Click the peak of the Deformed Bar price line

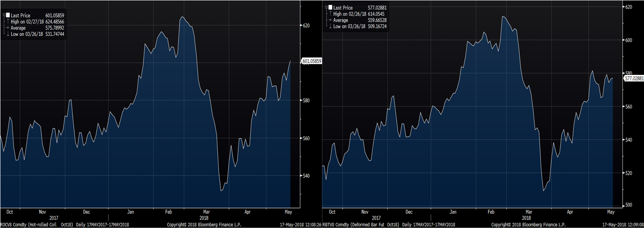(502, 17)
